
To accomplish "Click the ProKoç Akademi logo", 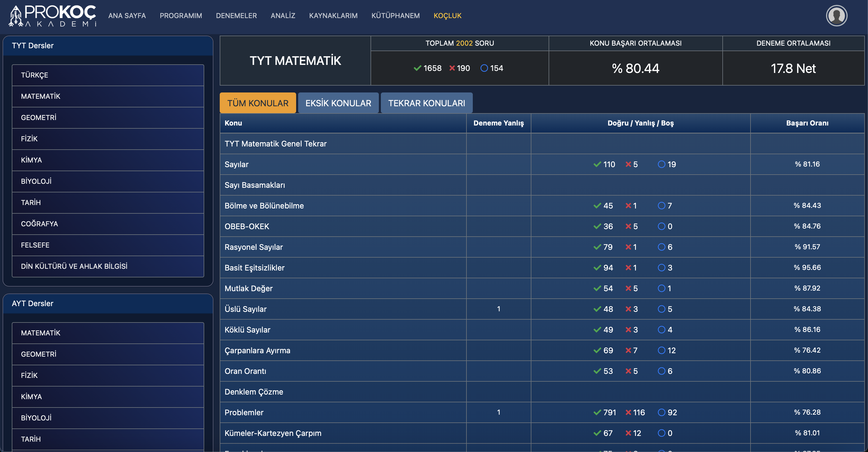I will (x=53, y=16).
